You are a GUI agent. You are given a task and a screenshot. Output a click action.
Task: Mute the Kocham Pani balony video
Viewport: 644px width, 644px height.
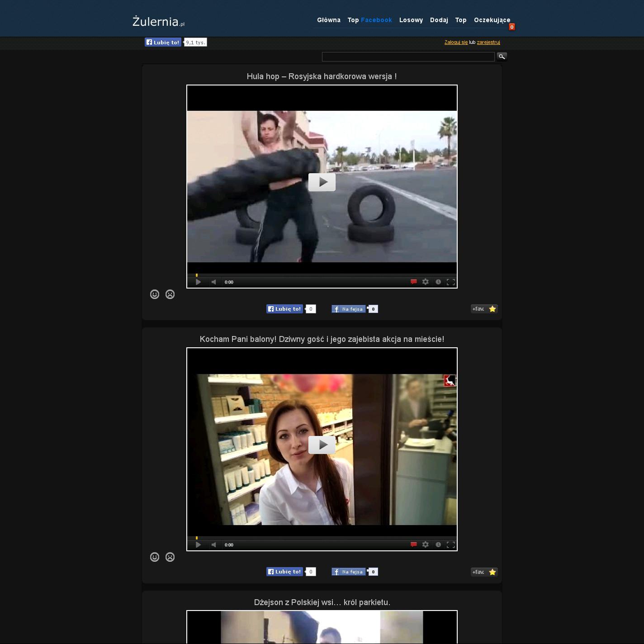(x=213, y=545)
